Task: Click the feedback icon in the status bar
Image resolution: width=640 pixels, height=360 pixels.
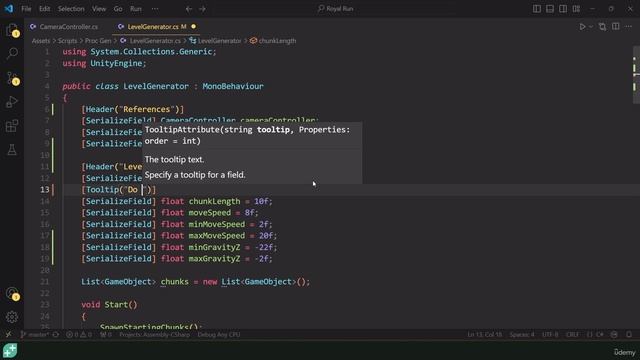Action: (614, 335)
